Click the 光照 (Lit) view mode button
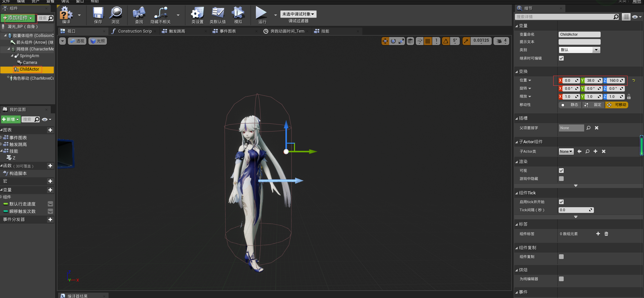 click(97, 41)
